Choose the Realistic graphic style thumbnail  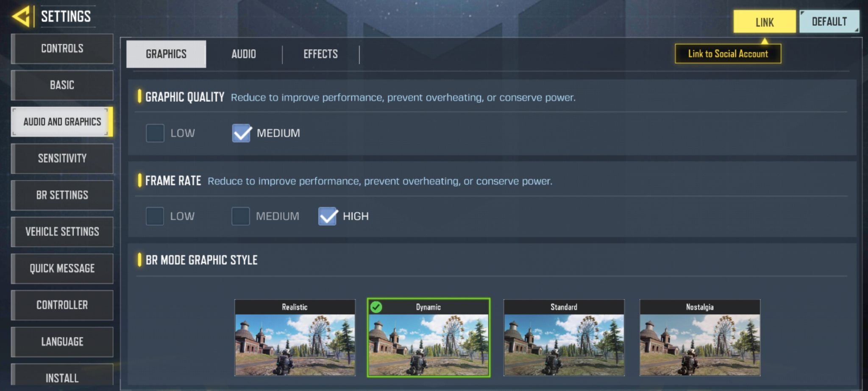295,338
